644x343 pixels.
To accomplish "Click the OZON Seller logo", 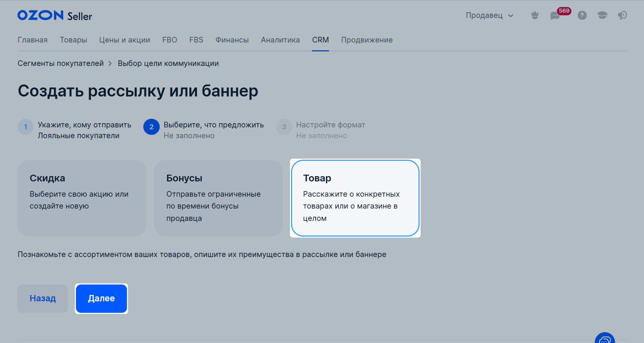I will 54,16.
